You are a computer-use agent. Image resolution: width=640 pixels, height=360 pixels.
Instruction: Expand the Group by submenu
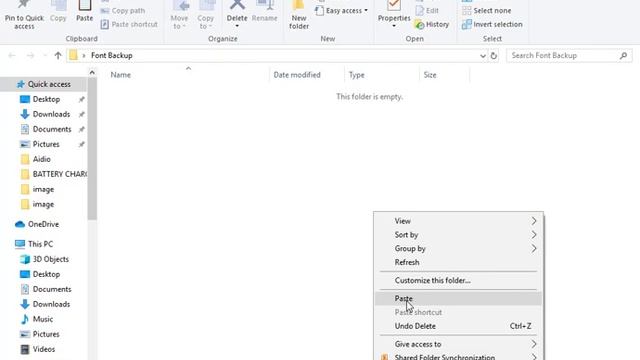point(458,249)
